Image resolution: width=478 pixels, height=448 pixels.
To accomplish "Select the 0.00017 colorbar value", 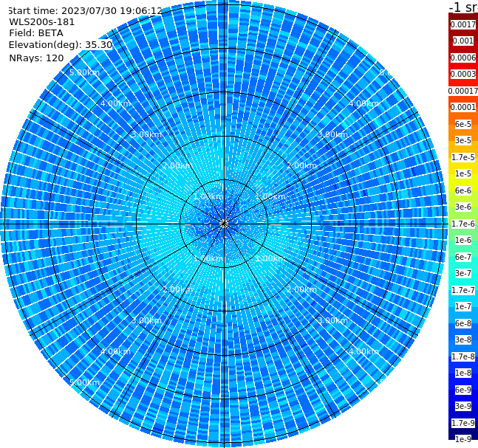I will coord(463,91).
